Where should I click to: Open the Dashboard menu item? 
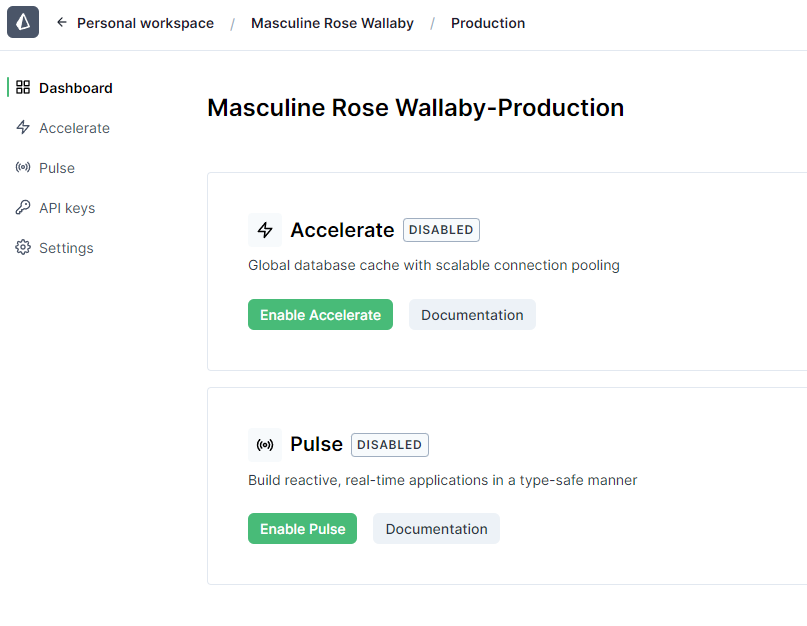[x=76, y=88]
